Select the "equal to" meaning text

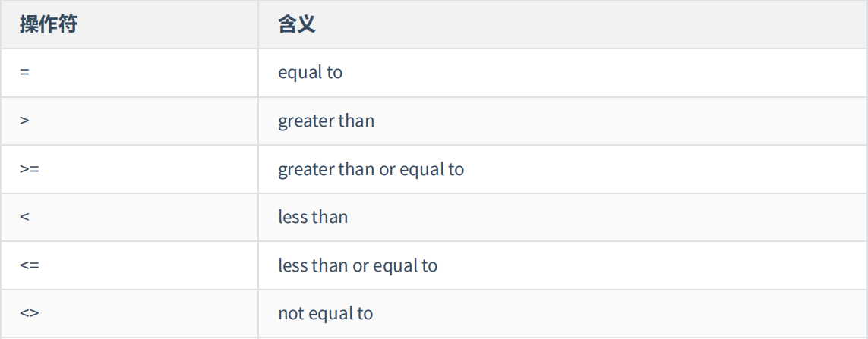click(311, 73)
